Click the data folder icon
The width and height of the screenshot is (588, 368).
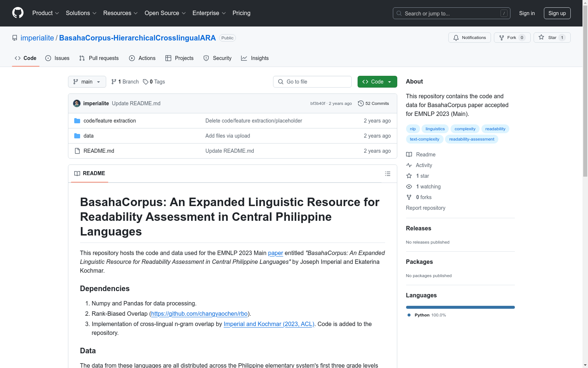pos(77,136)
